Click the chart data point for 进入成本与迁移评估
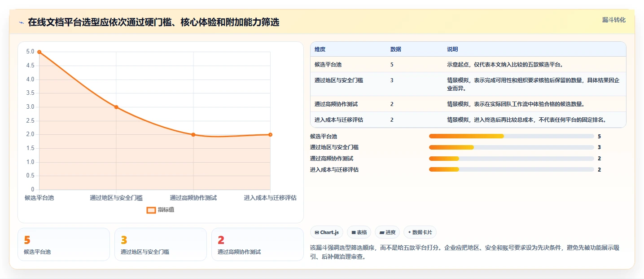 [270, 134]
